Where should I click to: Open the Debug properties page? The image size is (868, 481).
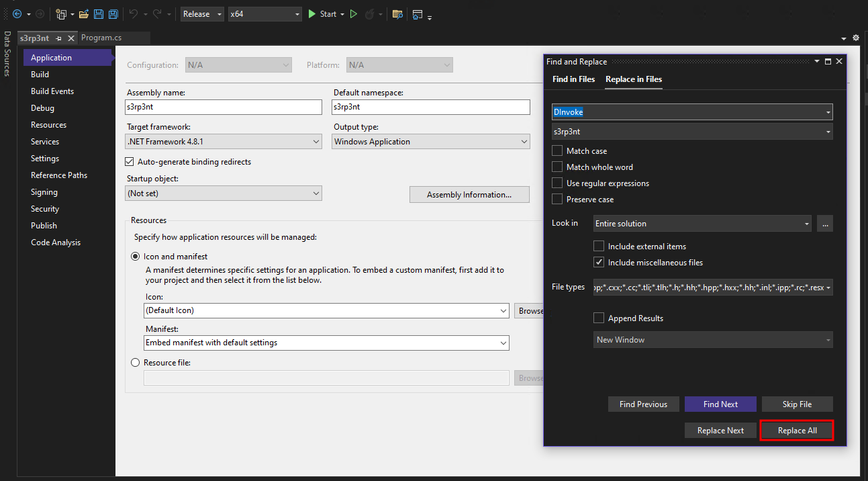click(x=42, y=108)
